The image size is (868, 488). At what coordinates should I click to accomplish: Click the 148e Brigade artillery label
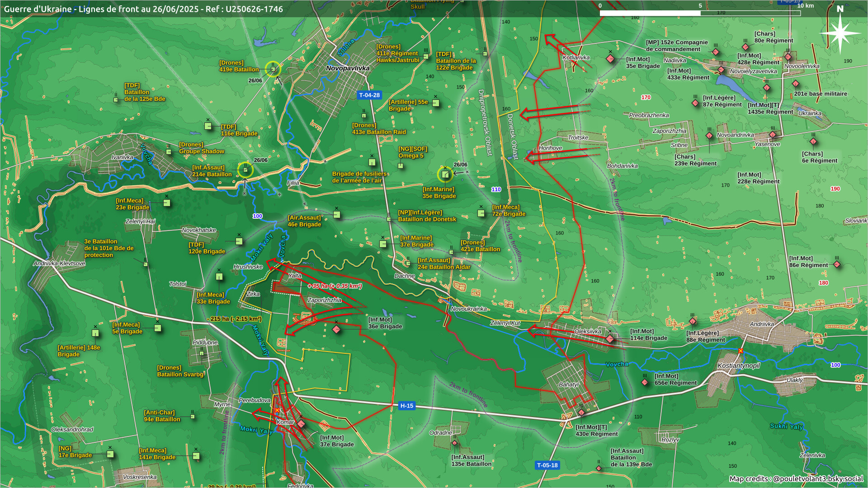(x=79, y=351)
